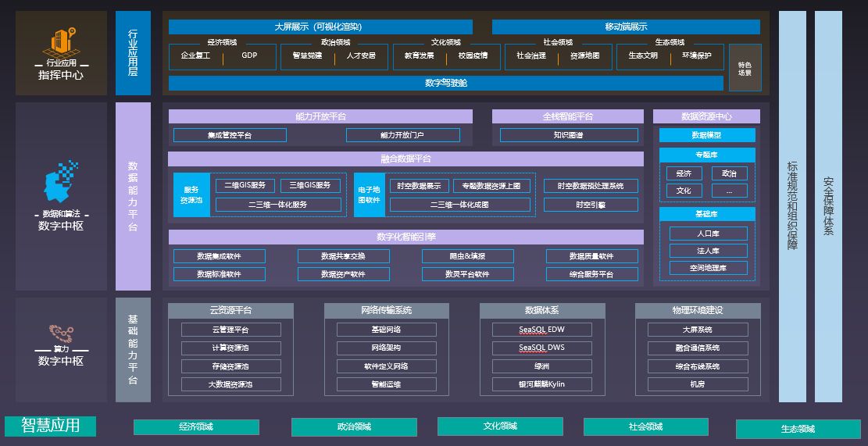Select the 大屏展示 (可视化渲染) bar
This screenshot has height=446, width=868.
320,27
